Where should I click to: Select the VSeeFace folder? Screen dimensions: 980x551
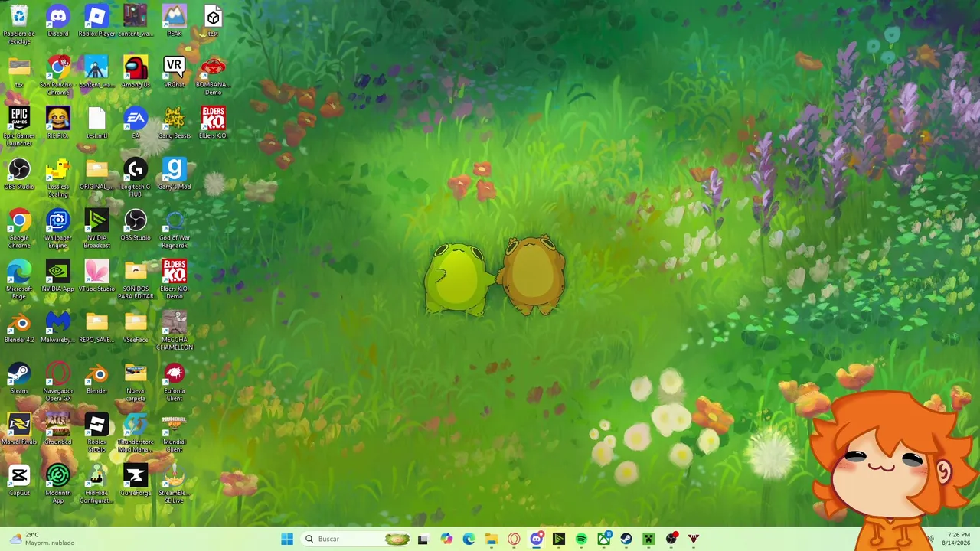tap(136, 327)
